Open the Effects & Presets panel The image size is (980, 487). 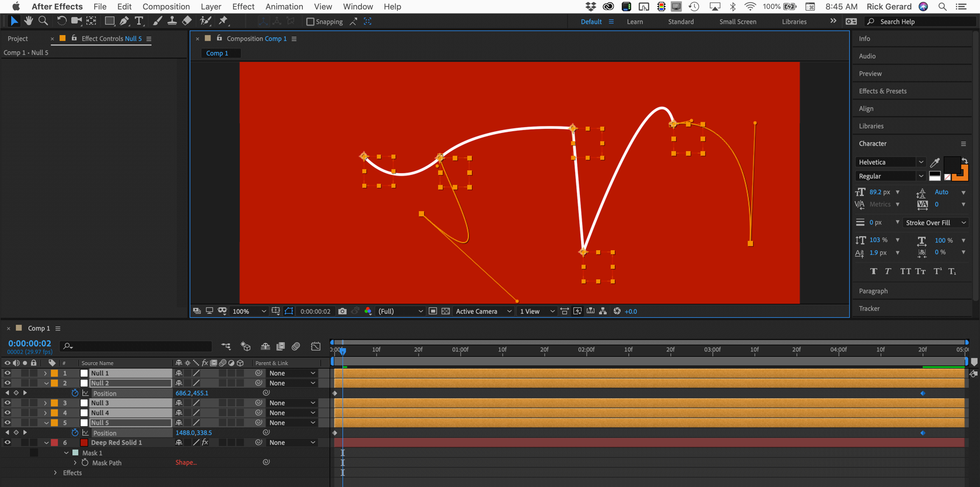883,91
